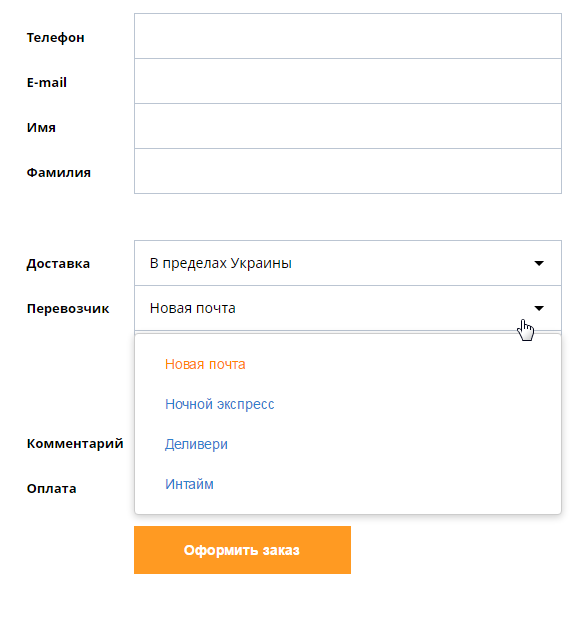Image resolution: width=579 pixels, height=632 pixels.
Task: Choose 'Новая почта' from the list
Action: pos(205,364)
